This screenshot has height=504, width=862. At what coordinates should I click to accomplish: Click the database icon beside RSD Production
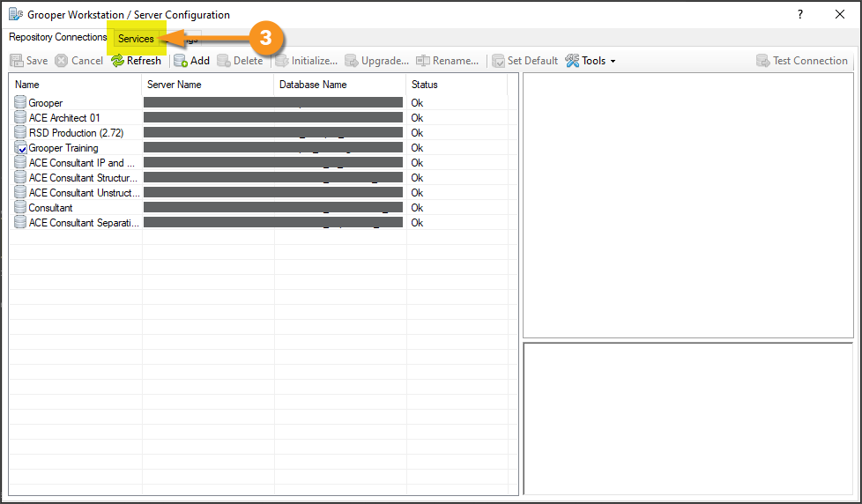click(x=20, y=132)
